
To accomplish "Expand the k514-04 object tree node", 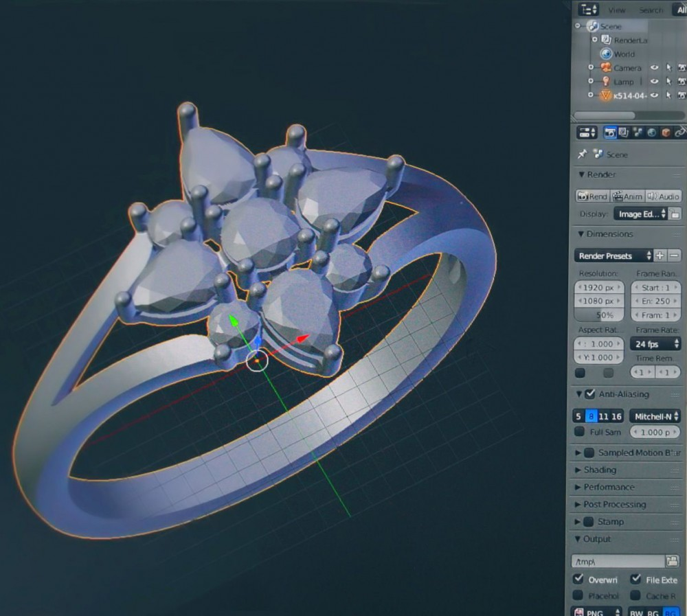I will pos(591,95).
